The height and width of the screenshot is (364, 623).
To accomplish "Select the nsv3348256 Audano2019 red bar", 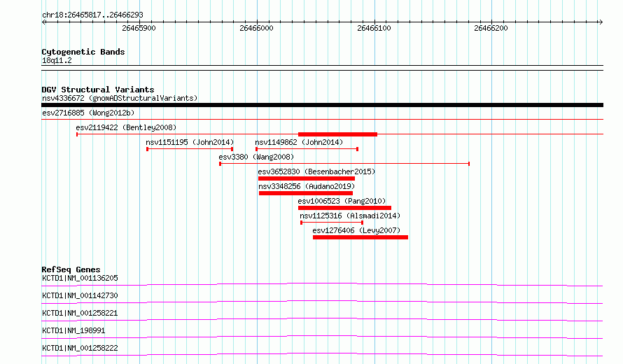I will tap(305, 193).
